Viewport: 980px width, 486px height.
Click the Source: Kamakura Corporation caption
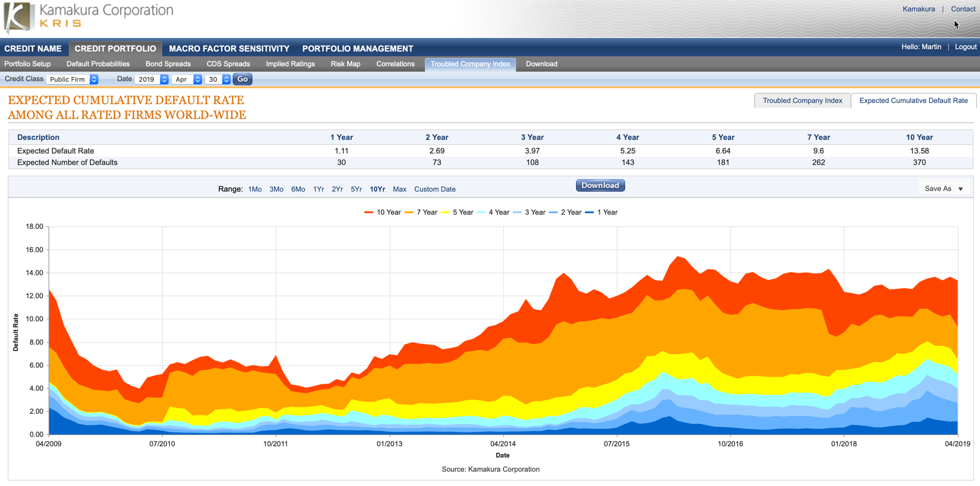click(x=490, y=469)
